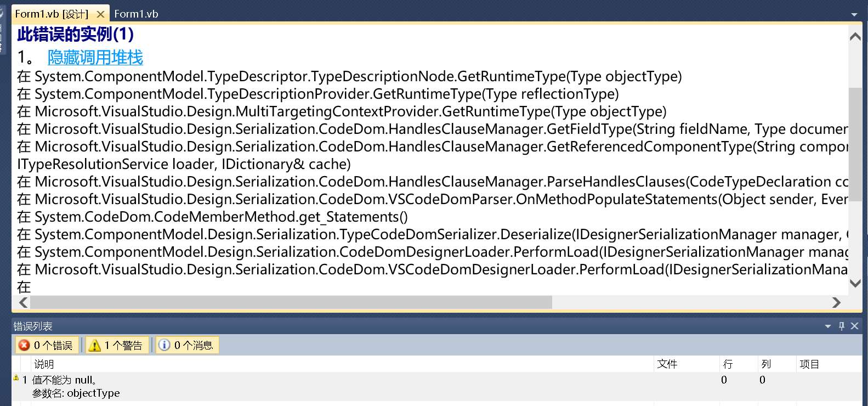
Task: Switch to the Form1.vb code tab
Action: (136, 14)
